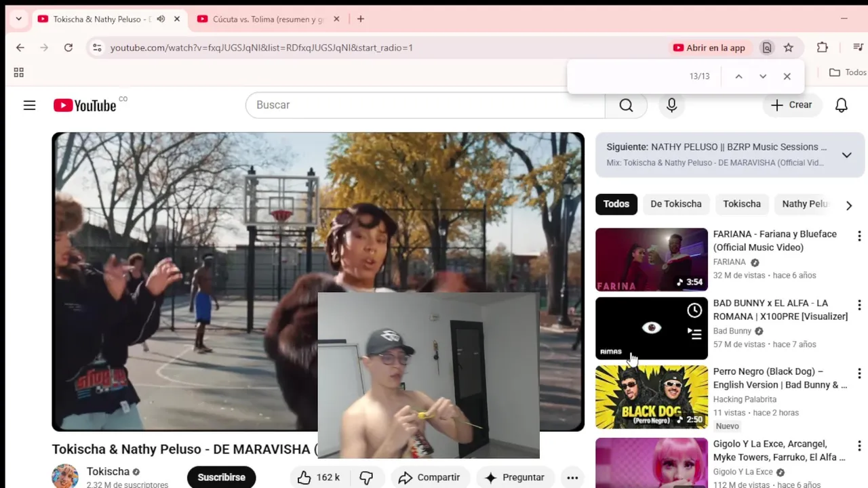Select the De Tokischa filter chip
This screenshot has height=488, width=868.
pyautogui.click(x=676, y=204)
